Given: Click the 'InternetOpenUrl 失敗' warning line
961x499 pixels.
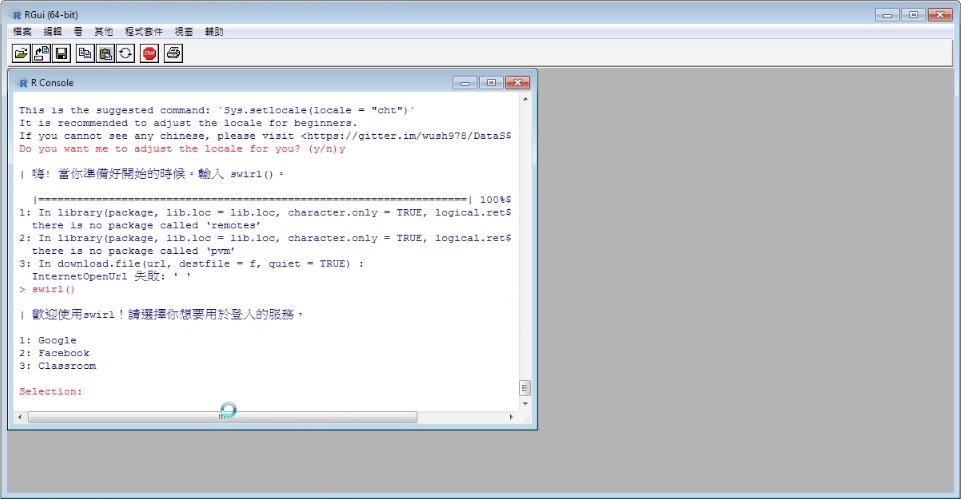Looking at the screenshot, I should tap(112, 276).
